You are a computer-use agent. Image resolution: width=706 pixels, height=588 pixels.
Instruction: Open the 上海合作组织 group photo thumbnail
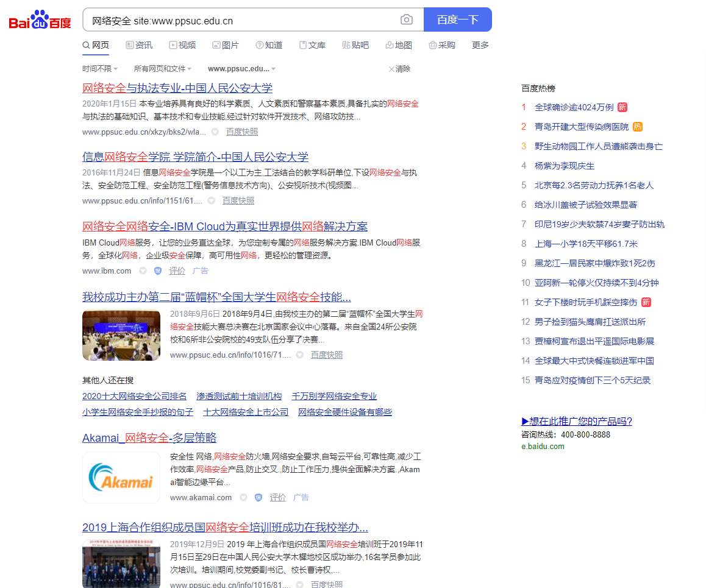click(121, 564)
